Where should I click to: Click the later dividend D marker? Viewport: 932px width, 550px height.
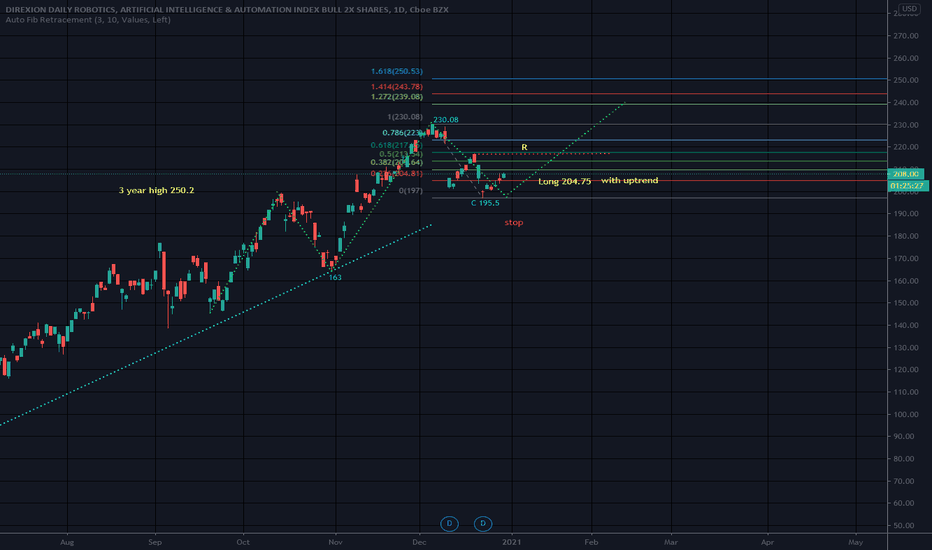(483, 523)
